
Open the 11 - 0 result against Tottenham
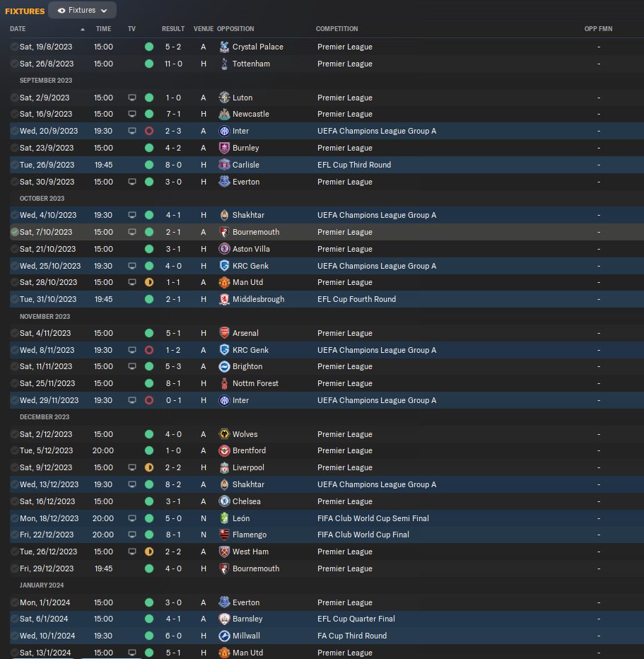(173, 64)
